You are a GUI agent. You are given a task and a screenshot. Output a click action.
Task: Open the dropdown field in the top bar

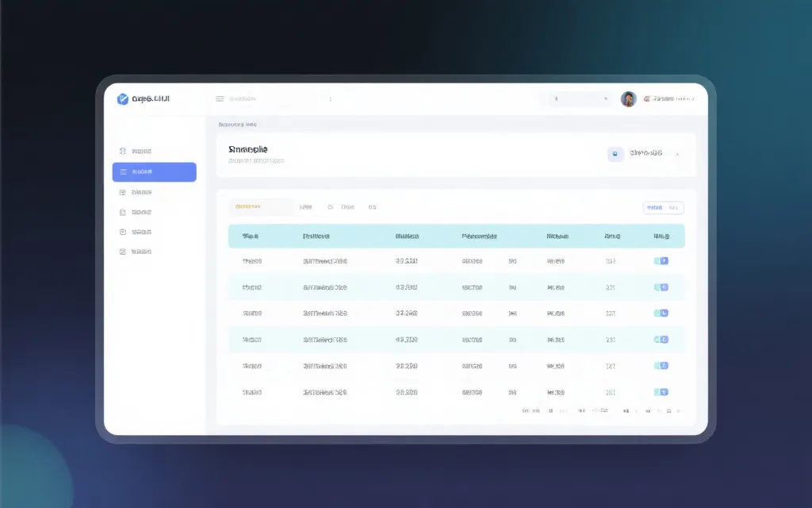580,99
